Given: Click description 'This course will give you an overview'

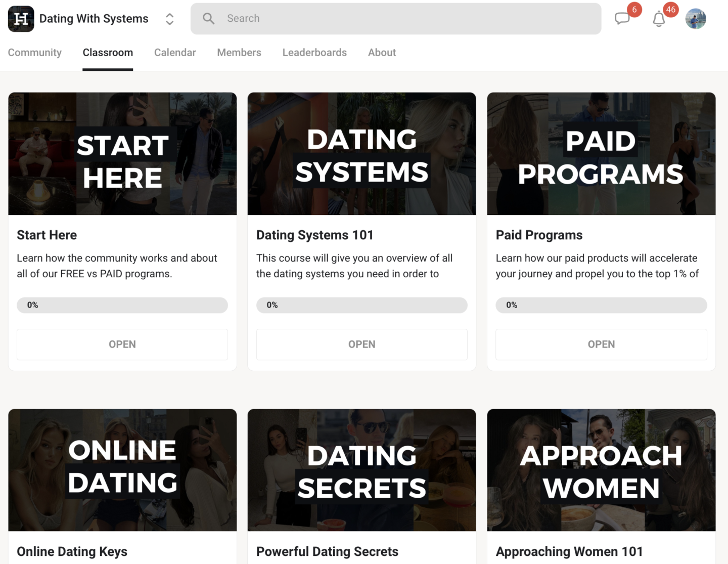Looking at the screenshot, I should (x=354, y=266).
